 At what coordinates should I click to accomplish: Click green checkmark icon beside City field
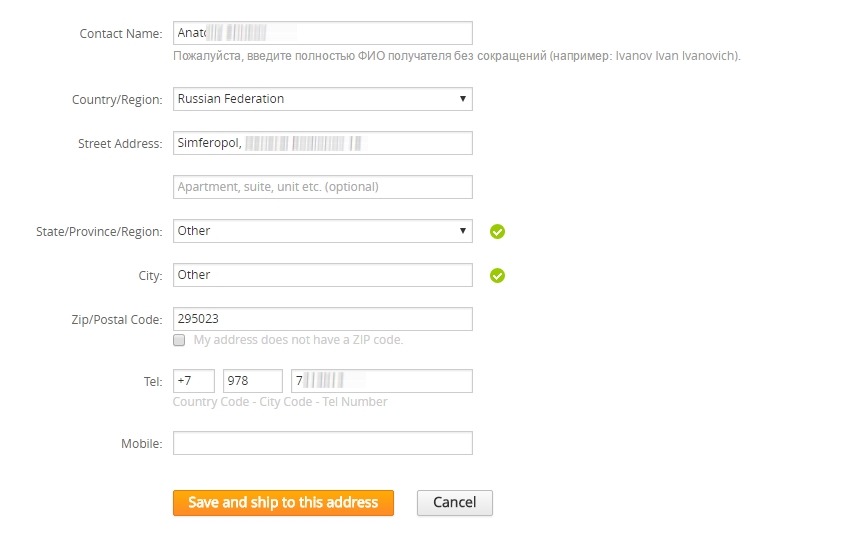click(497, 276)
